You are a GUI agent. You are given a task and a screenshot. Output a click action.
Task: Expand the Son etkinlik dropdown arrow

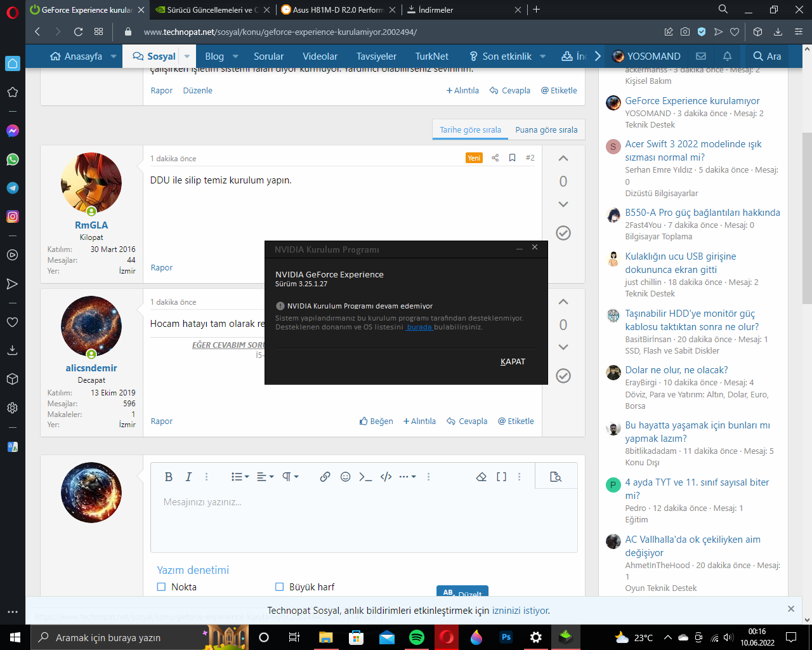point(543,56)
